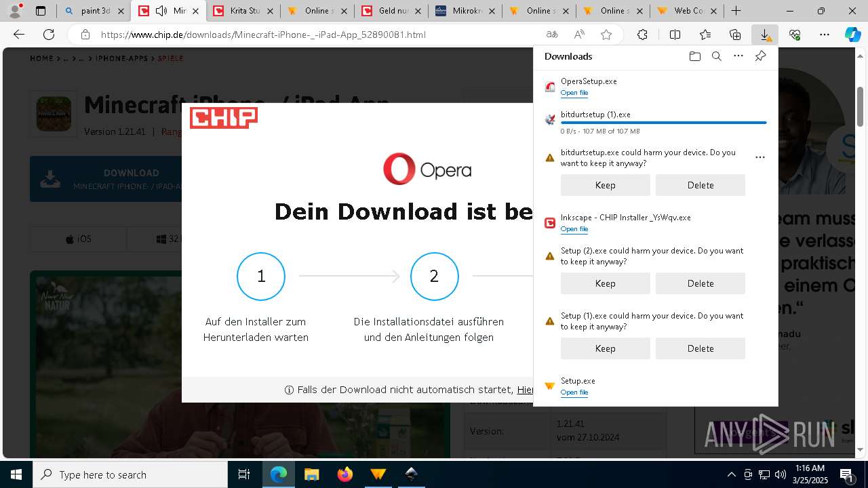This screenshot has height=488, width=868.
Task: Open file link under OperaSetup.exe
Action: coord(574,93)
